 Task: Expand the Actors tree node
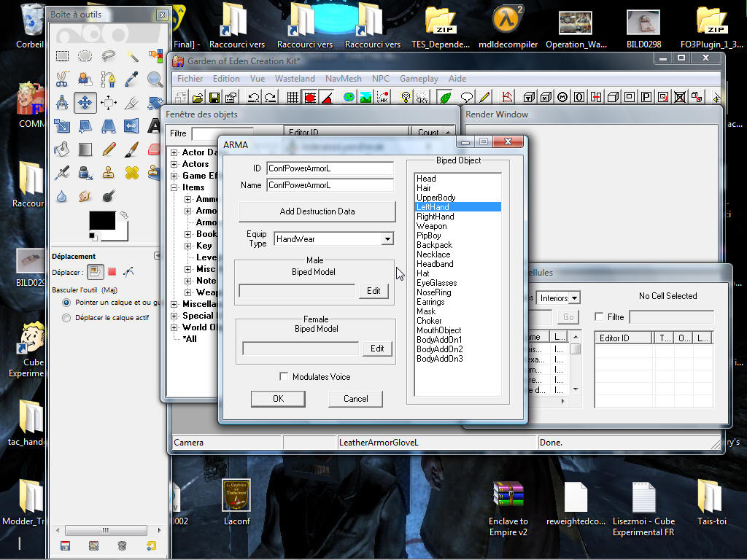[174, 164]
